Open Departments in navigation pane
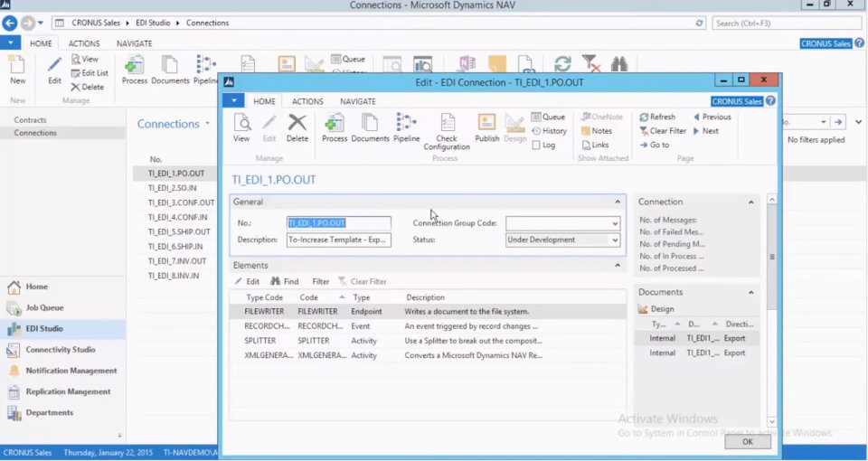 pos(49,413)
